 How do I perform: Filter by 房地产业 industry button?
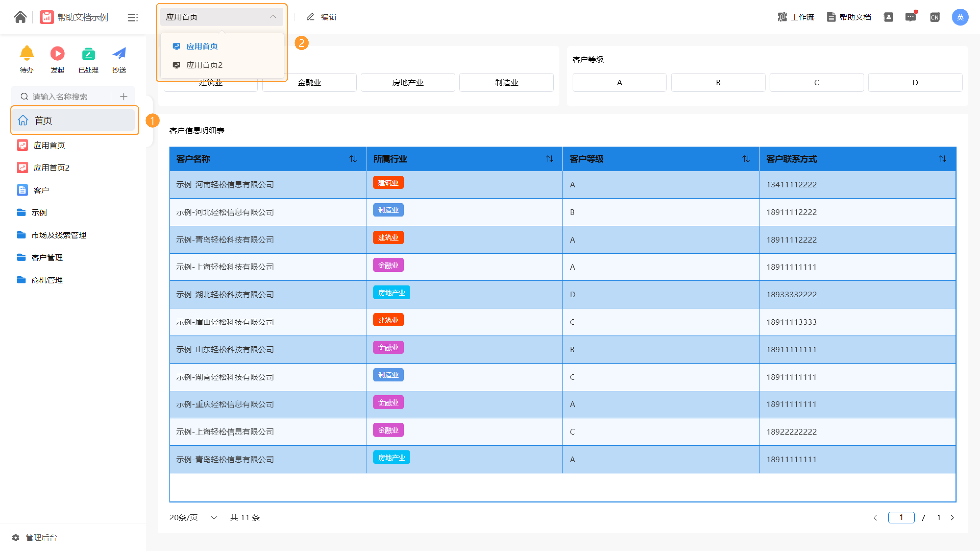click(408, 82)
